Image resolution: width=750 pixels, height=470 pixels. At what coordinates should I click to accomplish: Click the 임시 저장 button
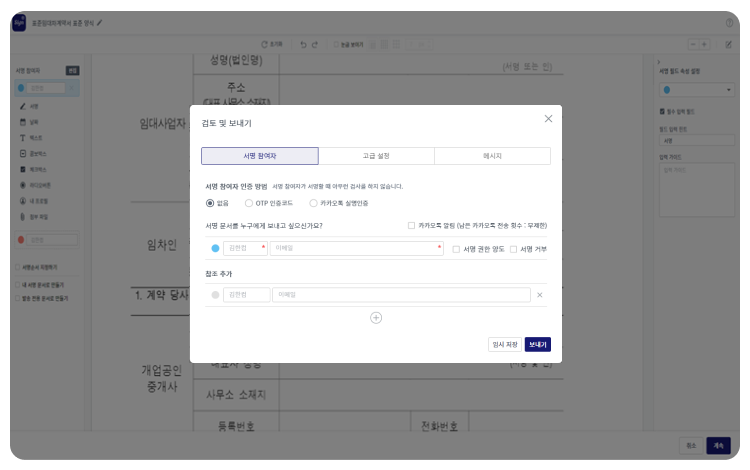click(504, 344)
